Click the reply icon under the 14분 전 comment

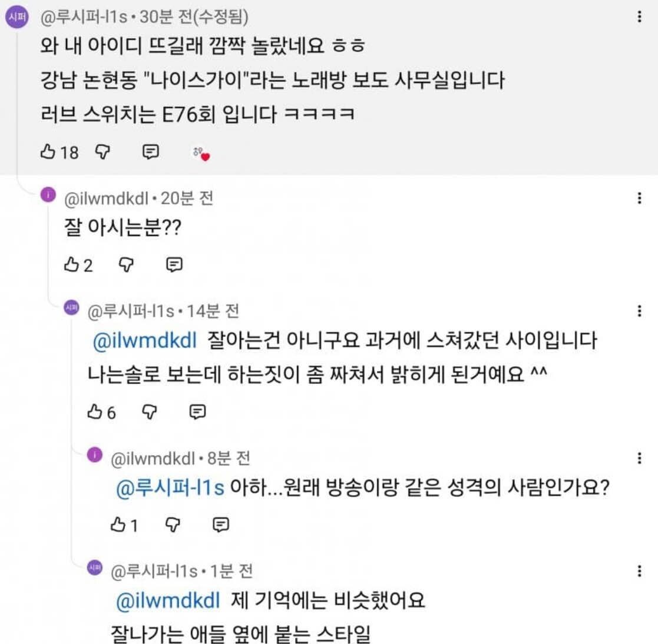click(197, 412)
